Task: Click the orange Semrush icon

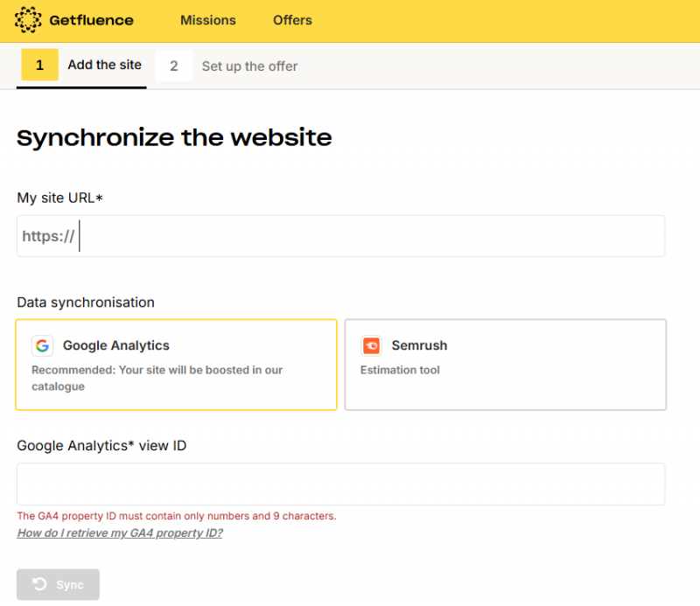Action: coord(372,345)
